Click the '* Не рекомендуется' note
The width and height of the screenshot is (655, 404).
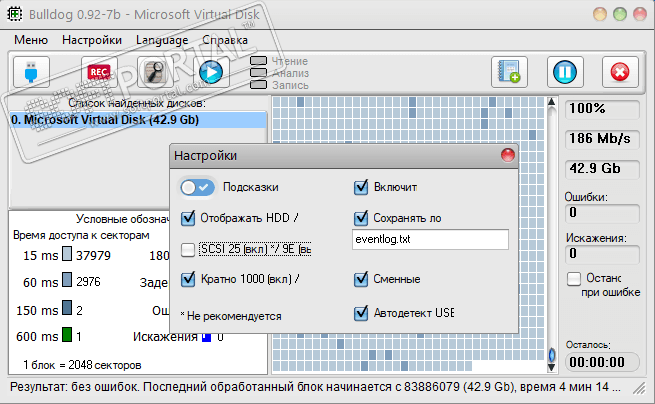coord(231,316)
